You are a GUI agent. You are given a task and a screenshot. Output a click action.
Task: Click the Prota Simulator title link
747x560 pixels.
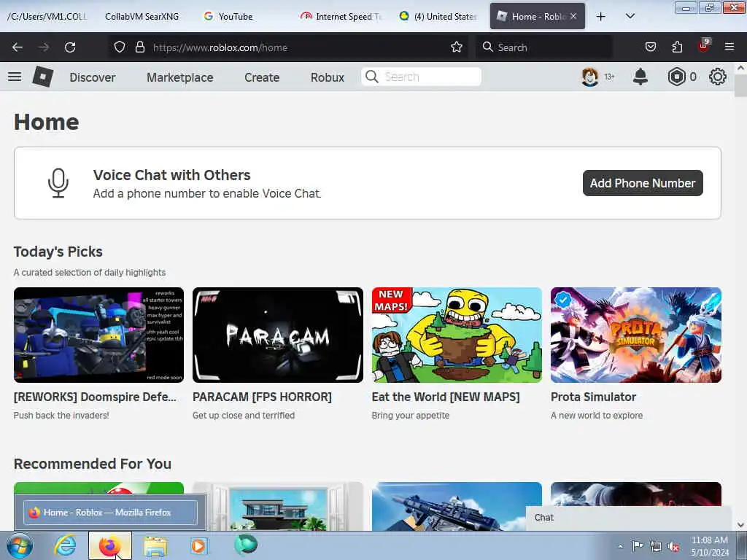(593, 397)
